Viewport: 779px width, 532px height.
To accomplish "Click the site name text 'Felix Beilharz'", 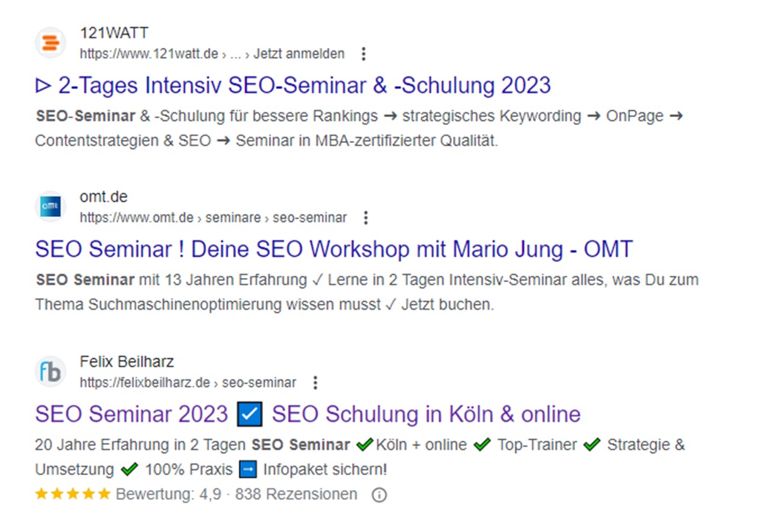I will (127, 361).
